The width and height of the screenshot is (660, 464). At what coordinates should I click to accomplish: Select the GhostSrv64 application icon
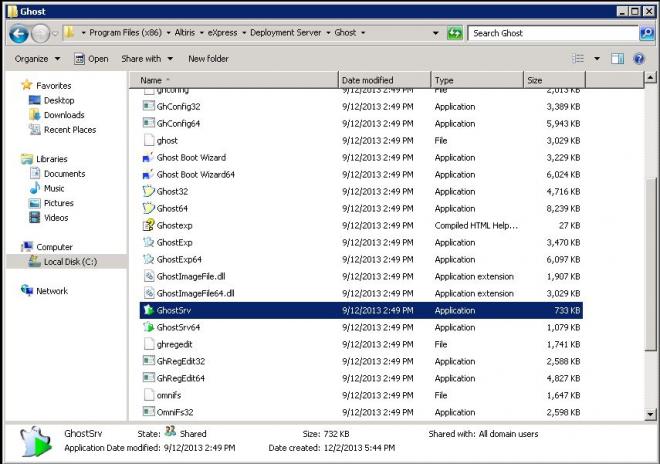click(148, 327)
